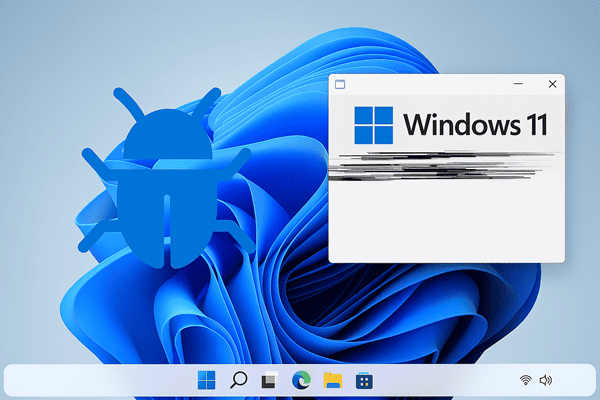
Task: Open the Windows Start menu
Action: 206,380
